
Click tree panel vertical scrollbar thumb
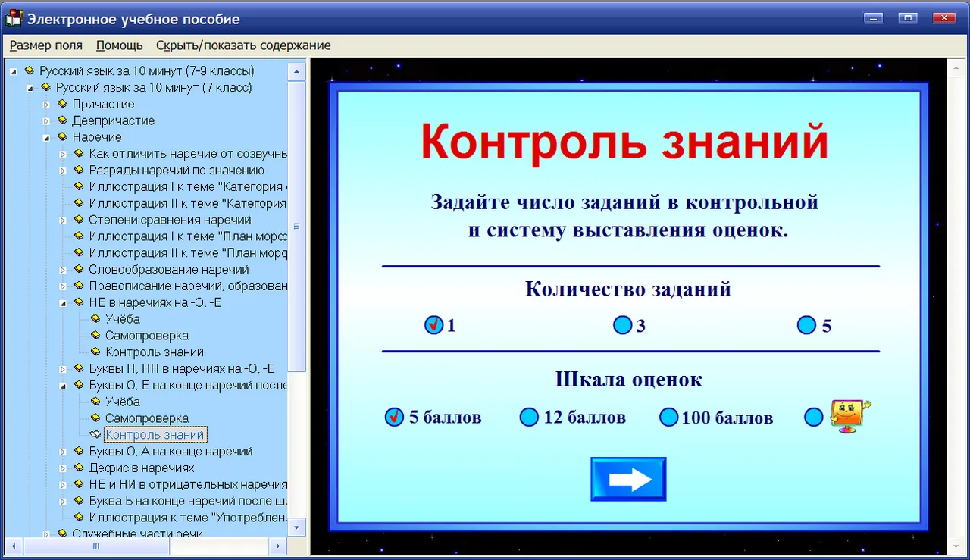click(x=298, y=226)
